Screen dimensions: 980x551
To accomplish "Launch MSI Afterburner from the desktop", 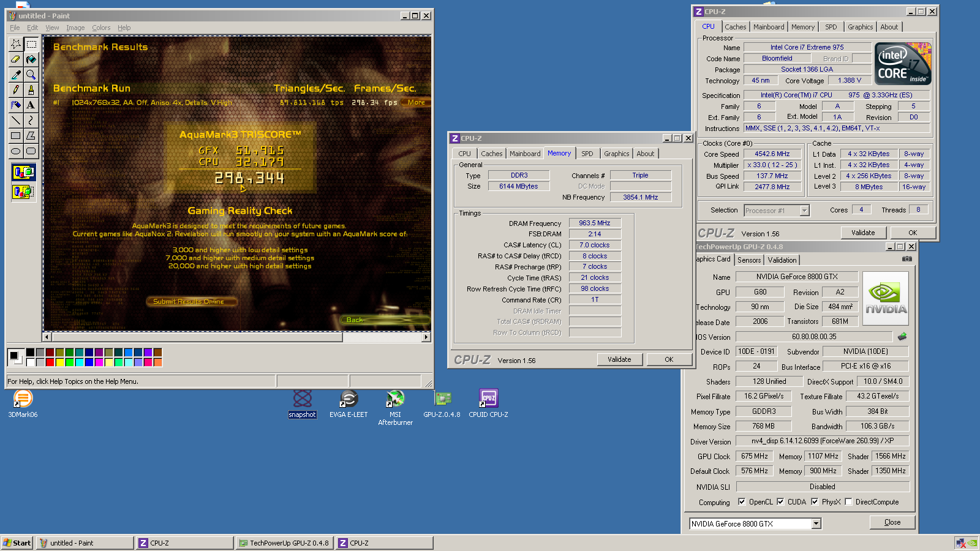I will click(395, 408).
